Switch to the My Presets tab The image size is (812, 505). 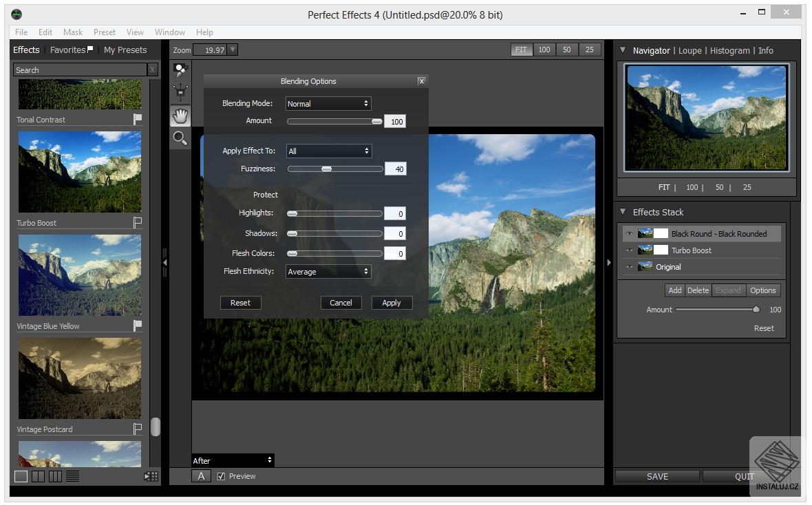click(125, 50)
